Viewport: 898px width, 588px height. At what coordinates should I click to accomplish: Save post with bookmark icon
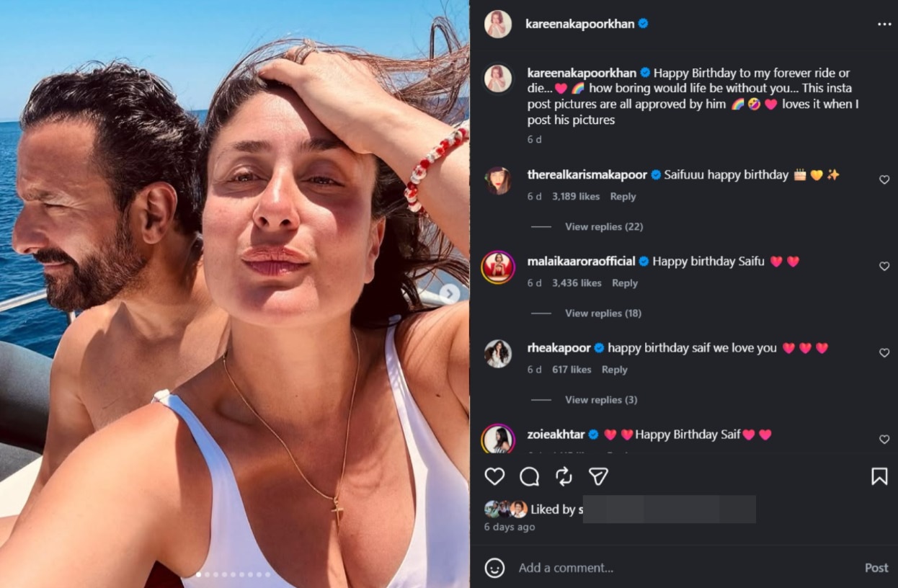(x=879, y=476)
